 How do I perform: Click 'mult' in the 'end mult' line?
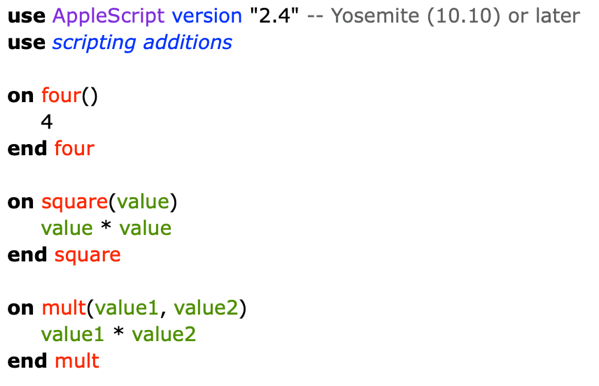pyautogui.click(x=77, y=361)
